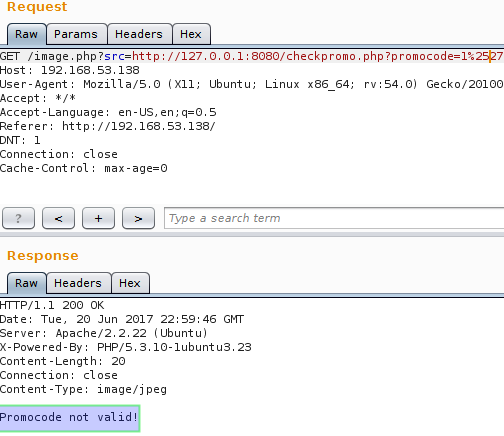Click the Referer header line
The image size is (504, 436).
click(x=108, y=126)
